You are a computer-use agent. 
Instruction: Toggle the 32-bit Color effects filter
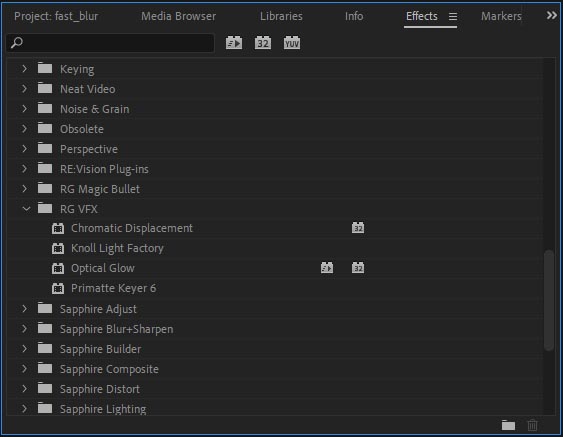click(x=263, y=43)
